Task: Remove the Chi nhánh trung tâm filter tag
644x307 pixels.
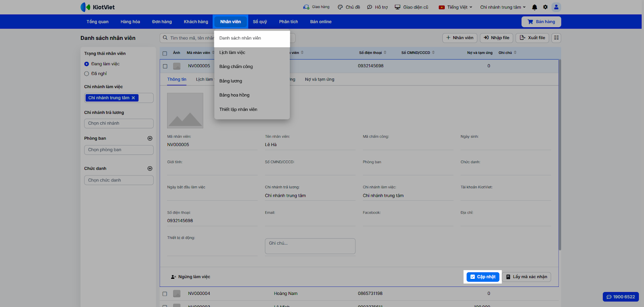Action: pos(133,98)
